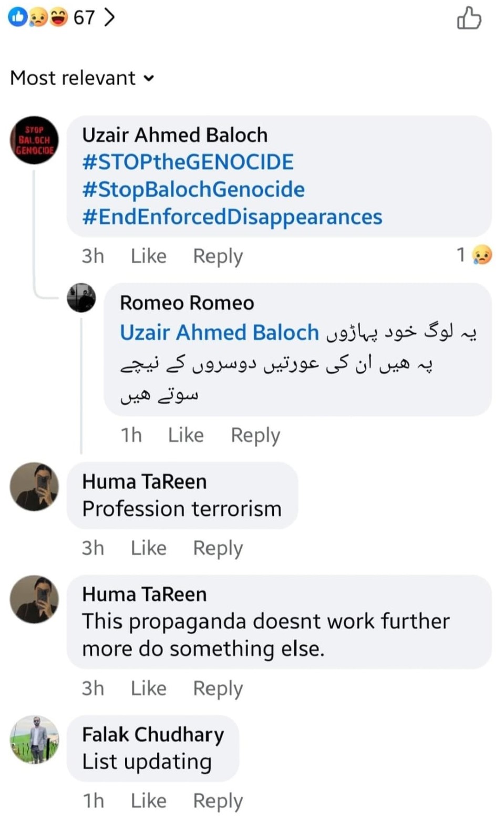This screenshot has height=823, width=504.
Task: Open Huma TaReen's avatar on propaganda comment
Action: tap(35, 599)
